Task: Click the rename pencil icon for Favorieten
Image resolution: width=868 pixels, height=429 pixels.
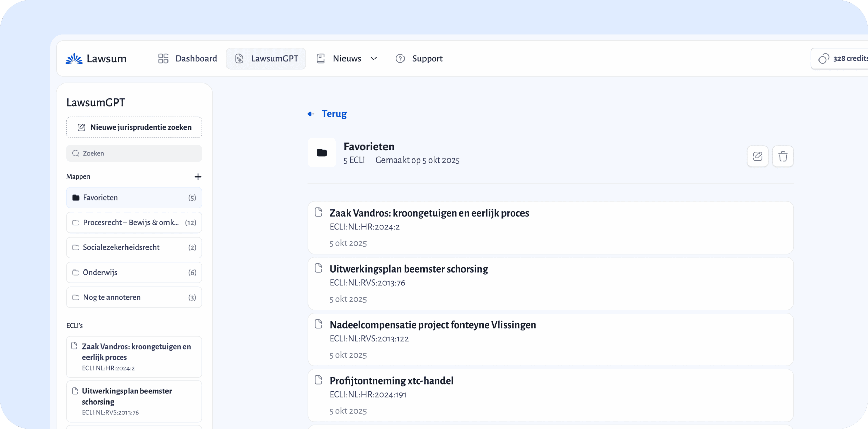Action: tap(757, 156)
